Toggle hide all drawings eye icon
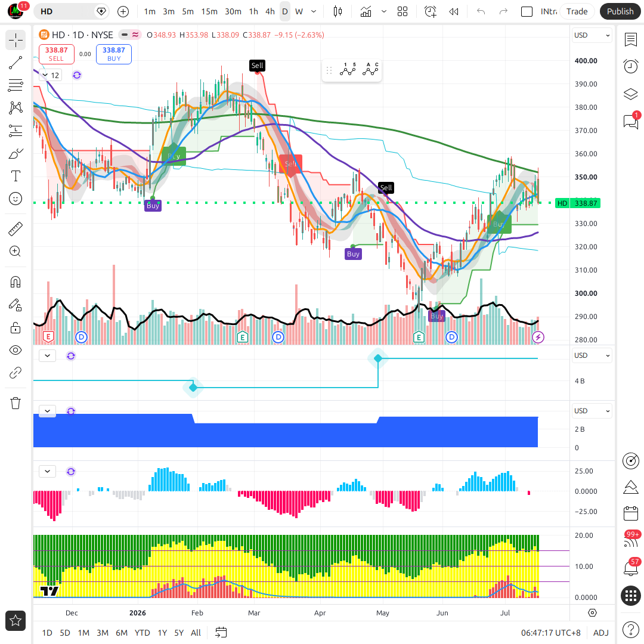Screen dimensions: 644x644 click(x=16, y=351)
